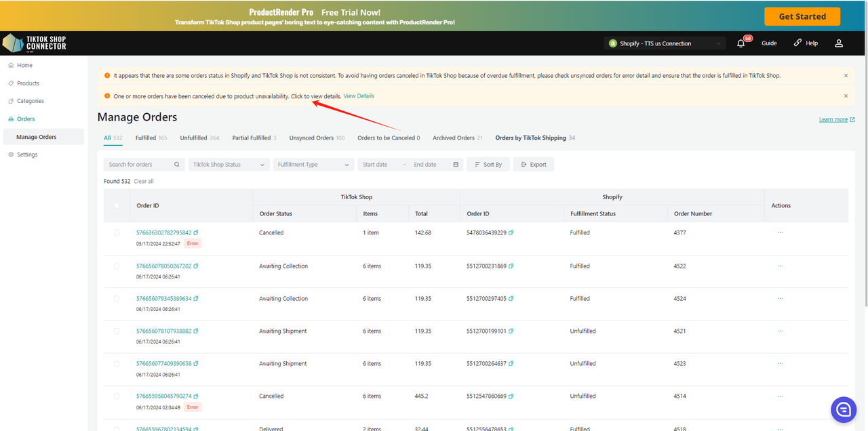Dismiss the canceled orders warning banner

pyautogui.click(x=846, y=96)
